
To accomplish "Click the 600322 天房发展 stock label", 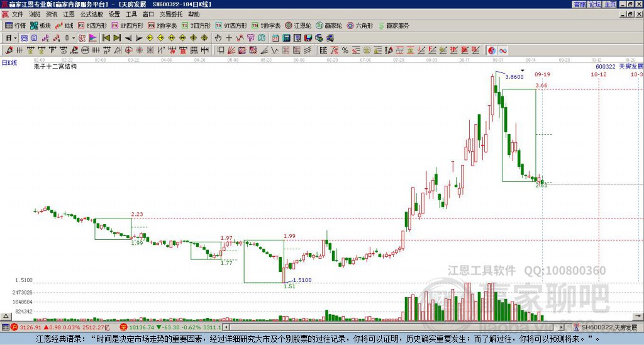I will pos(619,67).
